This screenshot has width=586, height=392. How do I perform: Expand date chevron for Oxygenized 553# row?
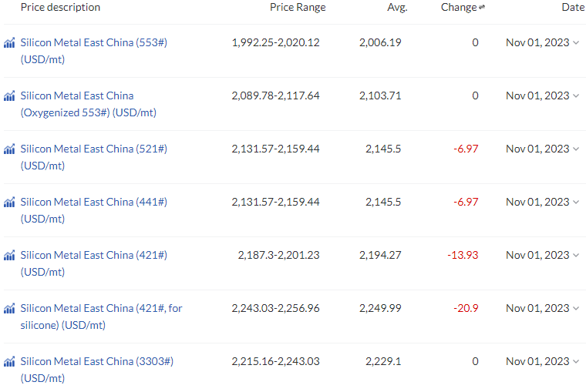tap(576, 96)
